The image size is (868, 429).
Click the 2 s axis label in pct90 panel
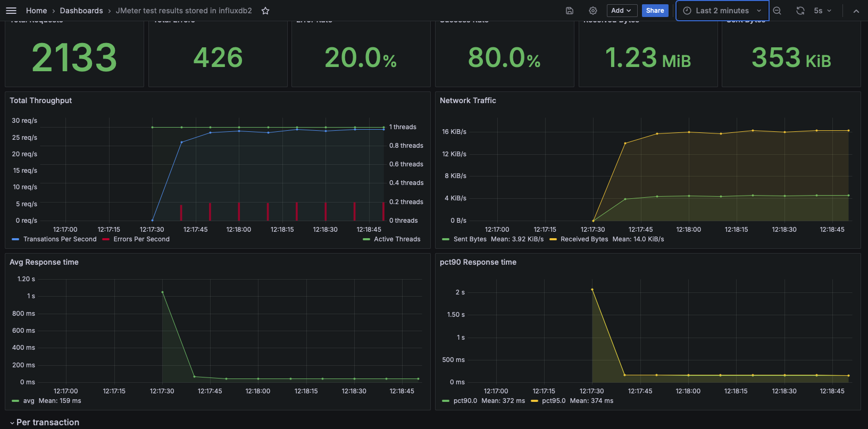pos(460,292)
